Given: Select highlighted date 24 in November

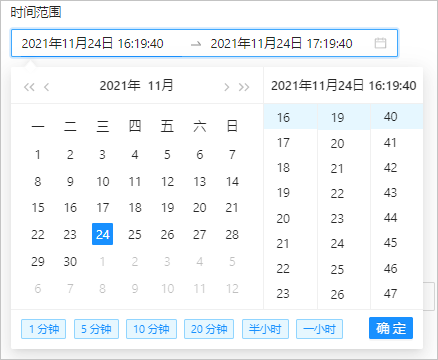Looking at the screenshot, I should click(102, 234).
